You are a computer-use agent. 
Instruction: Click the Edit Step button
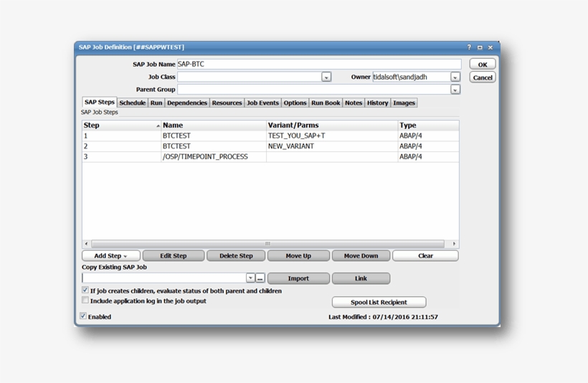[174, 256]
